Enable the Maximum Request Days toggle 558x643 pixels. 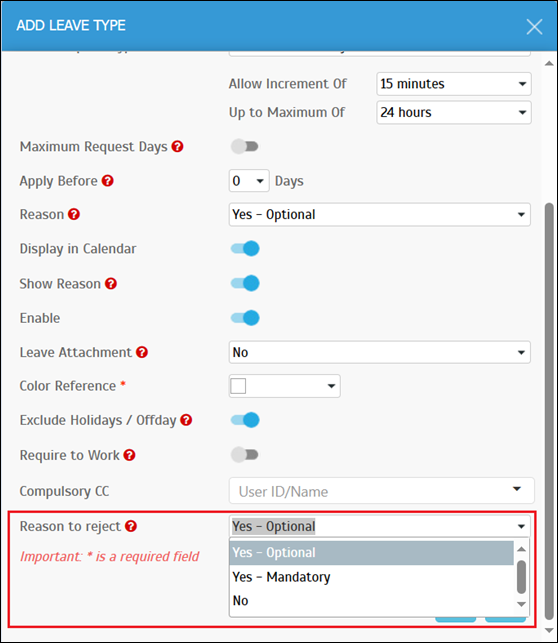(x=245, y=146)
